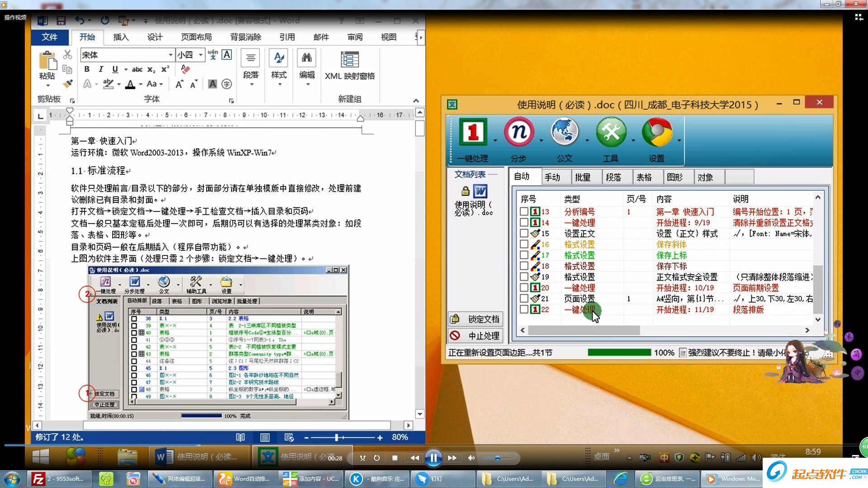Expand the font size 小四 dropdown
Screen dimensions: 868x488
[201, 55]
